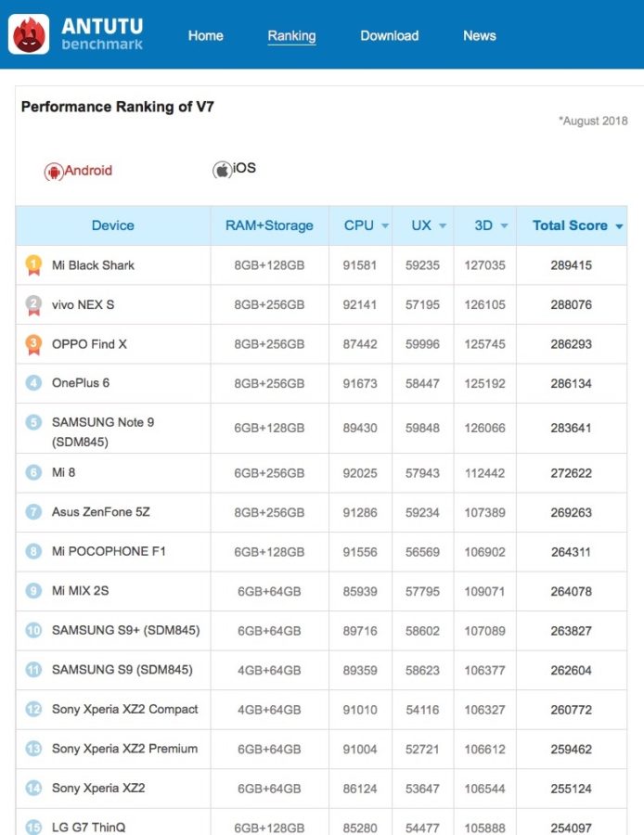Click rank 8 badge beside Mi POCOPHONE F1
This screenshot has width=644, height=835.
point(33,551)
